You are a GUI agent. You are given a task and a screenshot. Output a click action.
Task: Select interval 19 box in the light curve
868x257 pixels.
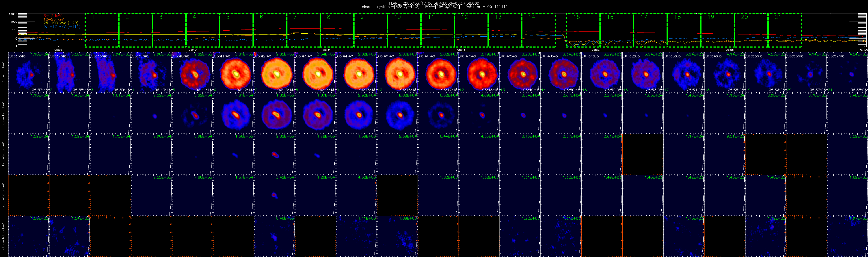[x=717, y=30]
